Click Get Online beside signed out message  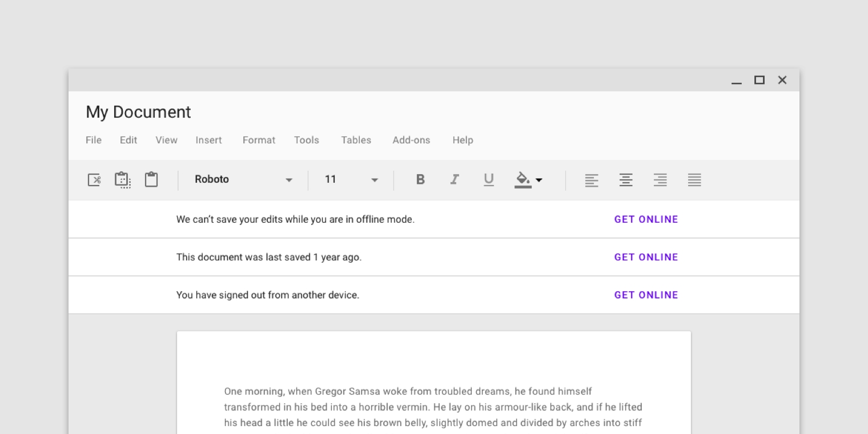[646, 295]
